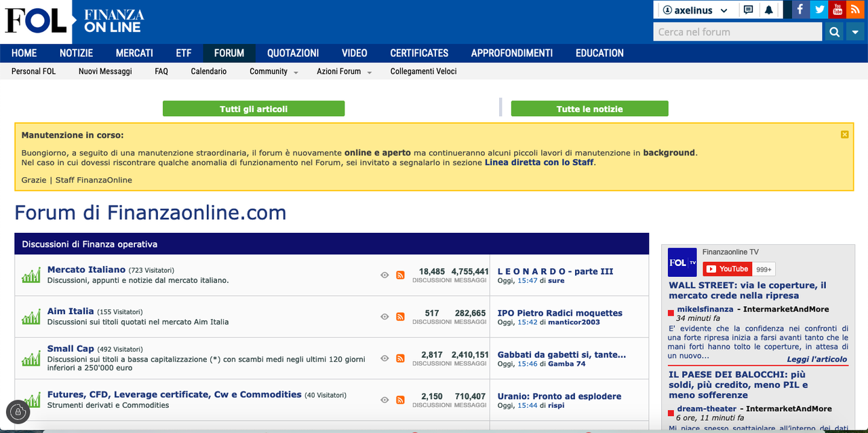Dismiss the Manutenzione in corso notice
Screen dimensions: 868x433
[844, 134]
